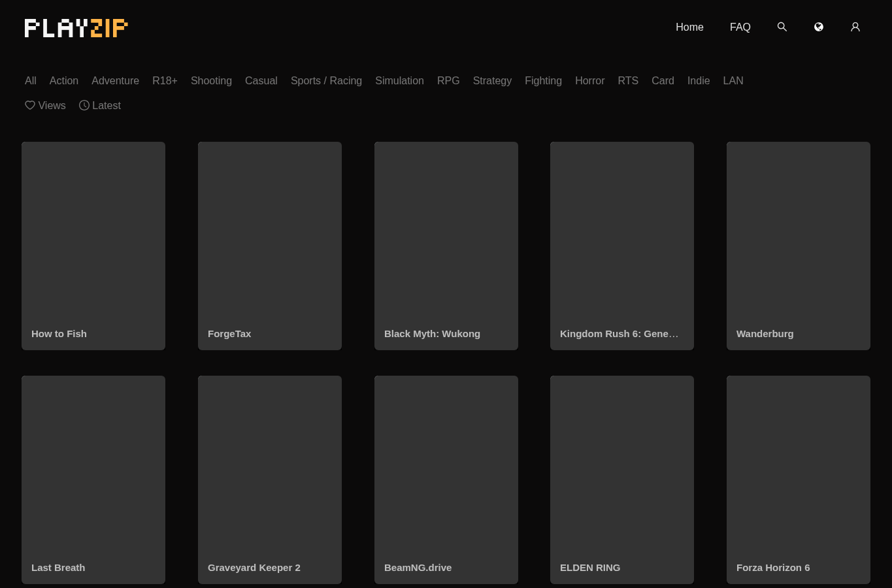The image size is (892, 588).
Task: Open the Graveyard Keeper 2 card
Action: point(270,480)
